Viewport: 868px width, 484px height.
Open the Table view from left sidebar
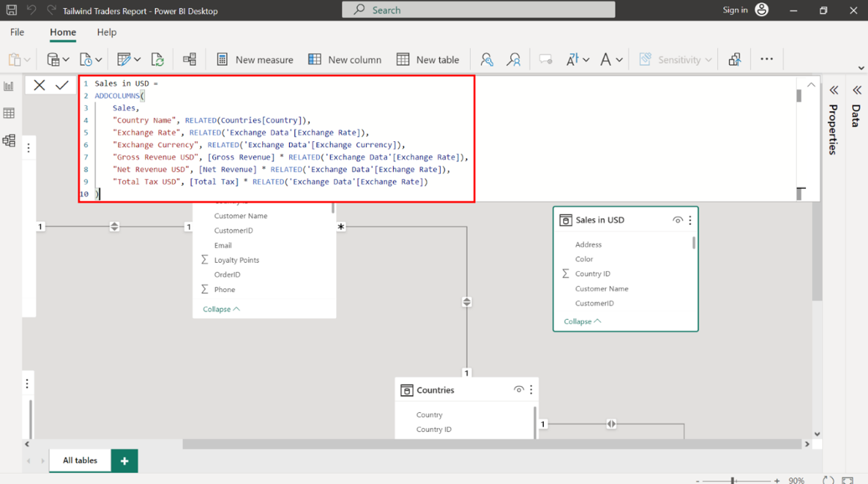(9, 114)
